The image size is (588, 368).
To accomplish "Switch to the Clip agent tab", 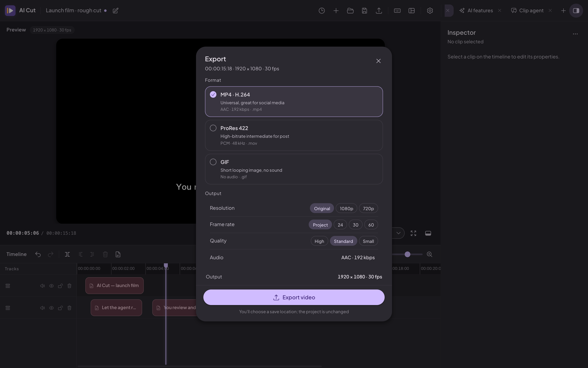I will [x=527, y=10].
